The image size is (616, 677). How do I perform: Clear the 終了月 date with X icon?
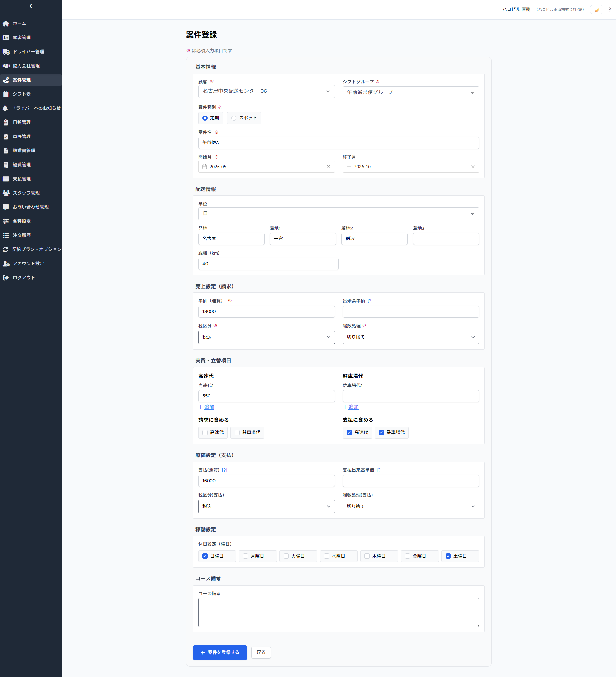click(x=473, y=167)
